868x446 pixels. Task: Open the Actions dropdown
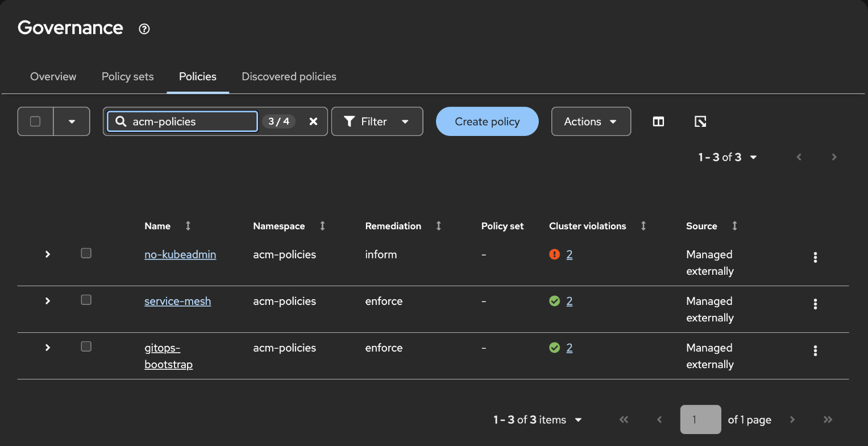591,121
